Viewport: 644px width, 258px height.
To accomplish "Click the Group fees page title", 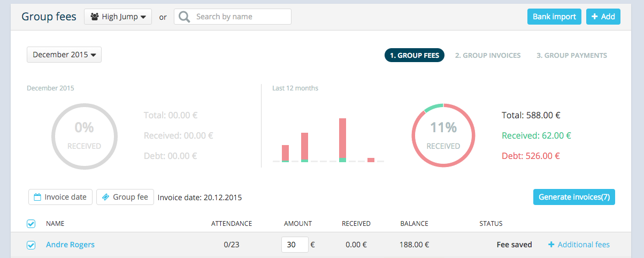I will pyautogui.click(x=49, y=16).
